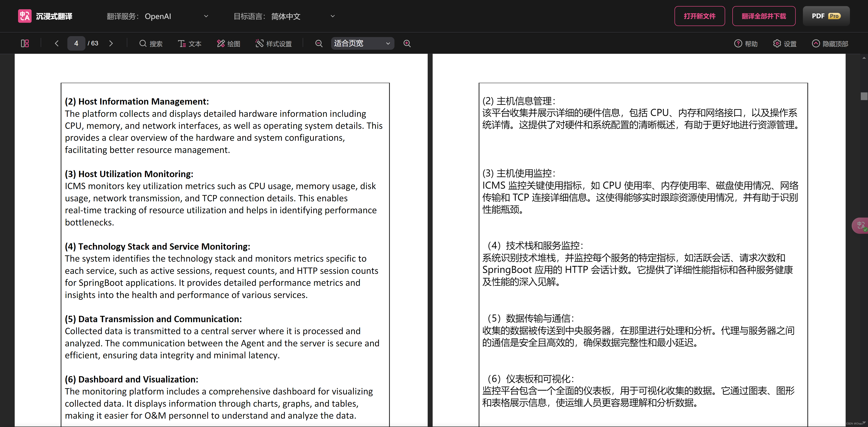
Task: Click the zoom out magnifier icon
Action: coord(318,43)
